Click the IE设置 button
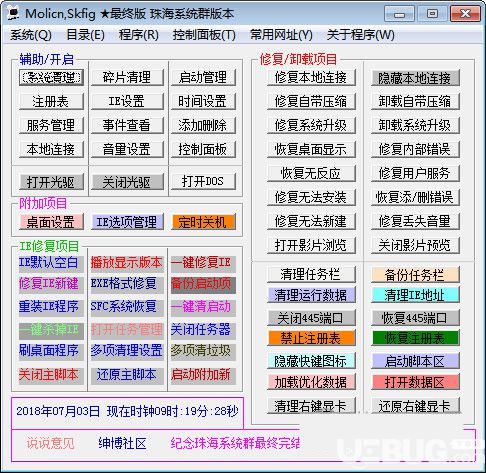Image resolution: width=486 pixels, height=473 pixels. pos(127,101)
